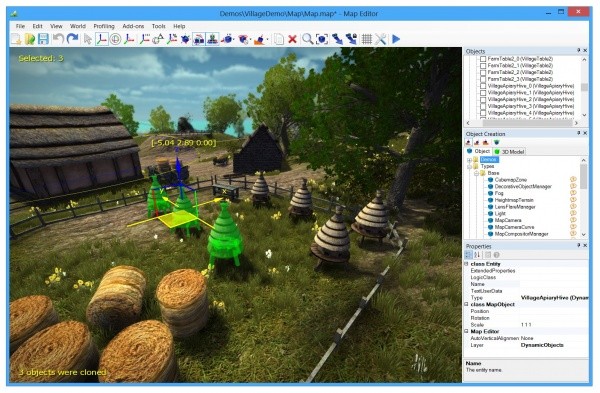The image size is (600, 393).
Task: Collapse the Types folder node
Action: pyautogui.click(x=470, y=167)
